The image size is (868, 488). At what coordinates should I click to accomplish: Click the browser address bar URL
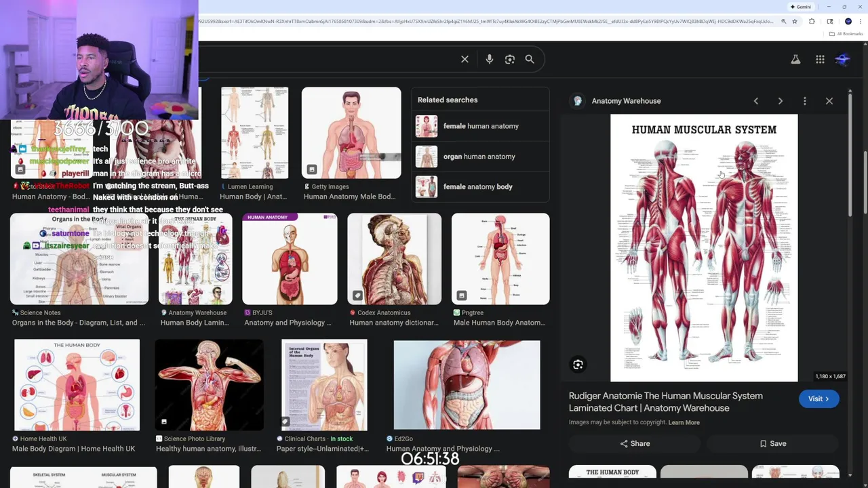click(486, 22)
